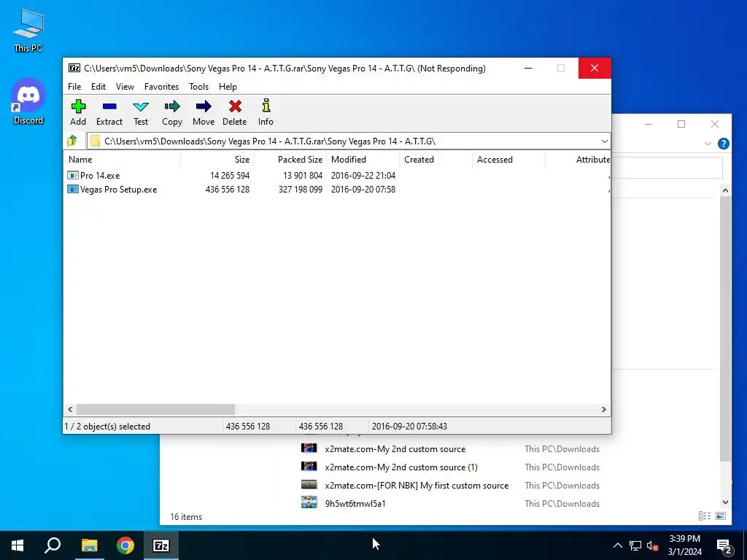Expand the Explorer ribbon chevron
The height and width of the screenshot is (560, 747).
pyautogui.click(x=708, y=144)
